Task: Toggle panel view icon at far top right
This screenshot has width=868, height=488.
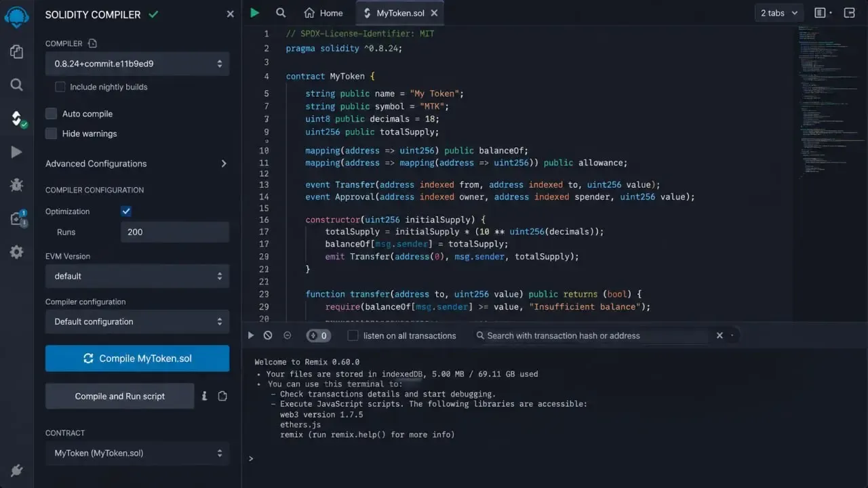Action: 849,13
